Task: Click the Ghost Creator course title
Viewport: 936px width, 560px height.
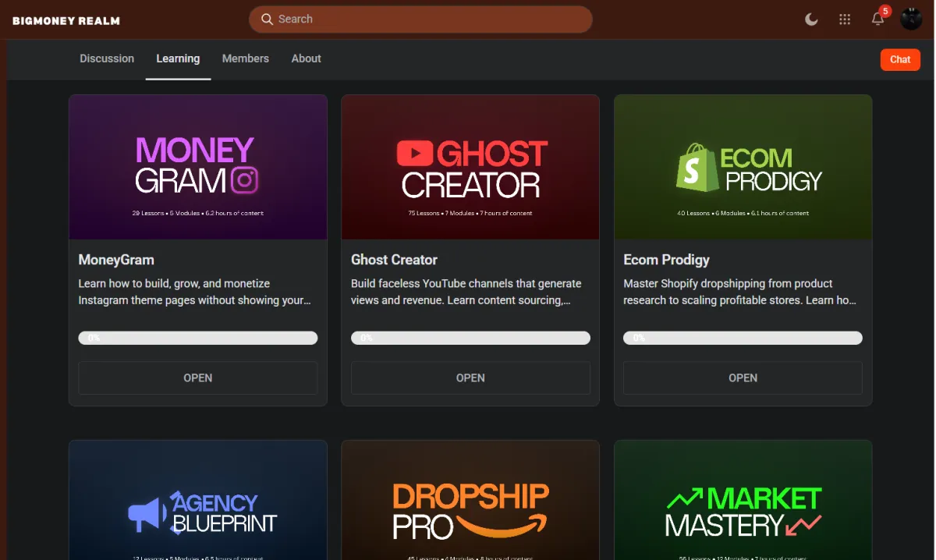Action: [x=394, y=260]
